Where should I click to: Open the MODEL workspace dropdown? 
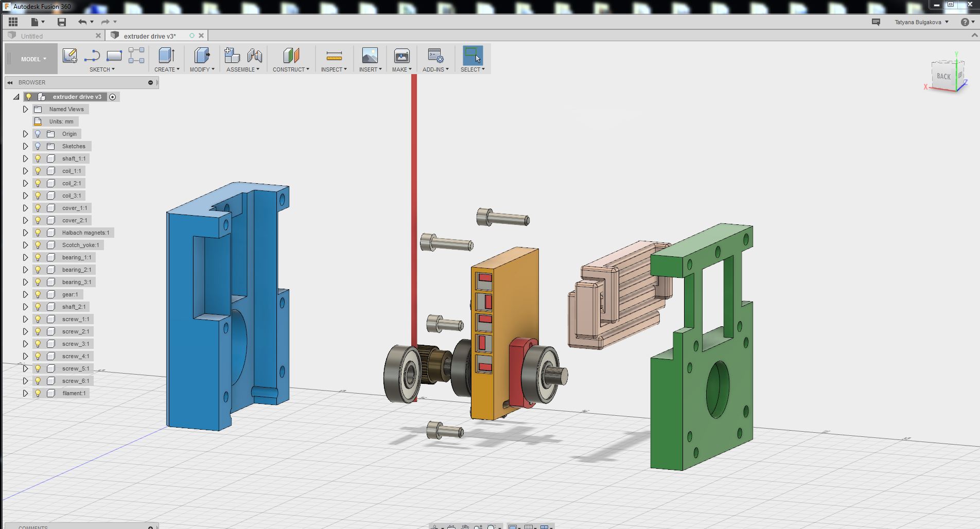click(x=33, y=59)
